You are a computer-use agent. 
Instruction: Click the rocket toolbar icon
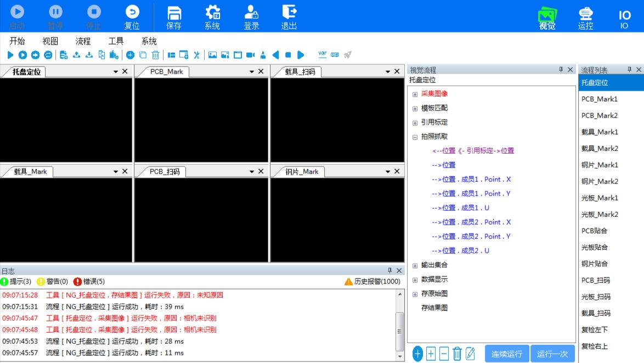(348, 55)
